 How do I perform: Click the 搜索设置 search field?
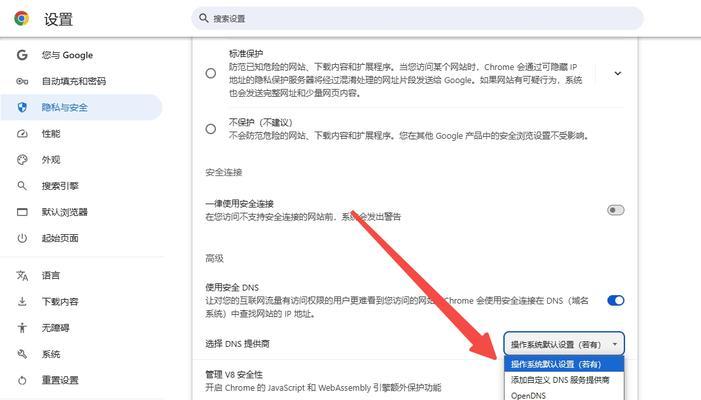(x=418, y=18)
